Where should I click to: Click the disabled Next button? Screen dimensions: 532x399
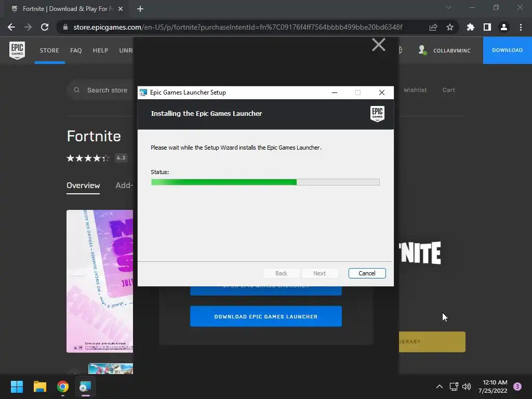320,273
